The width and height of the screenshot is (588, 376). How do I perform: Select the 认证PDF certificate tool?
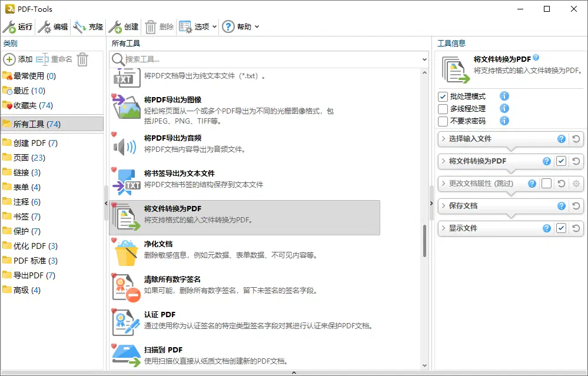point(126,321)
